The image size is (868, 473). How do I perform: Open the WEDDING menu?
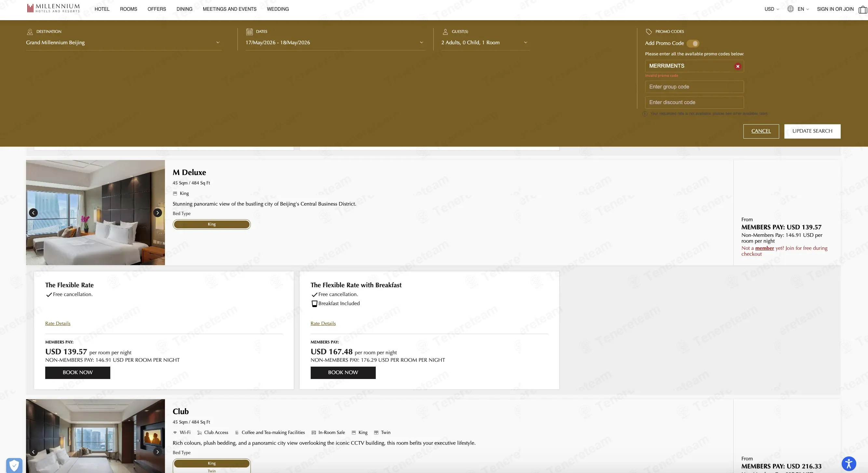coord(278,9)
